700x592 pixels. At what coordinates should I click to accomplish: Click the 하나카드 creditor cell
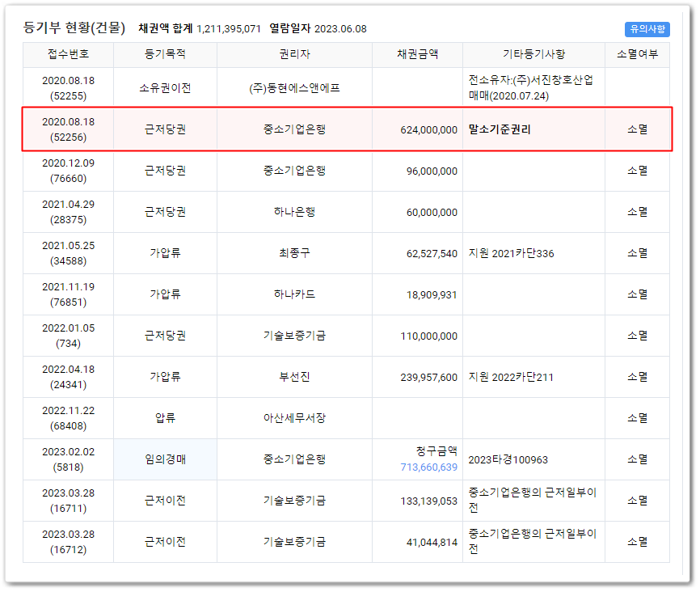click(295, 294)
